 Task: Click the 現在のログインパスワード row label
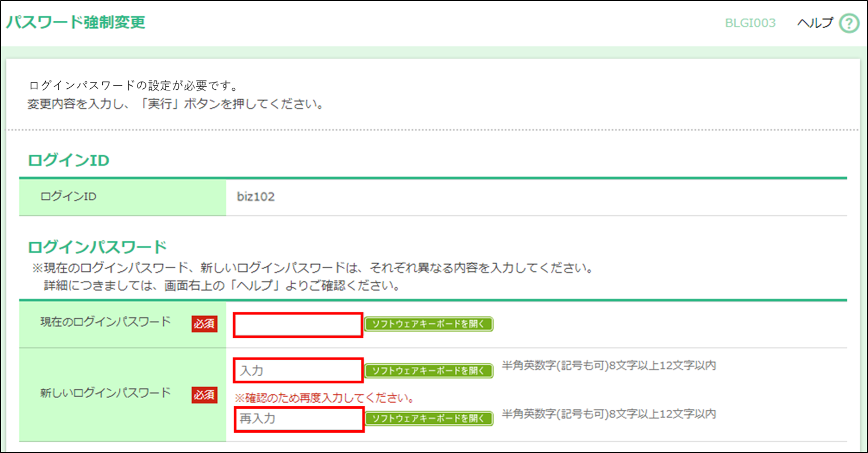click(x=105, y=322)
